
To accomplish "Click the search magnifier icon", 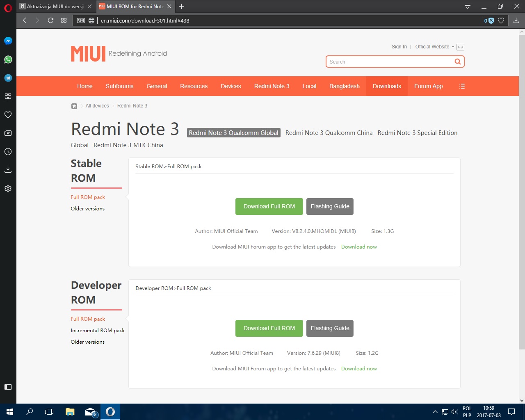I will coord(457,62).
